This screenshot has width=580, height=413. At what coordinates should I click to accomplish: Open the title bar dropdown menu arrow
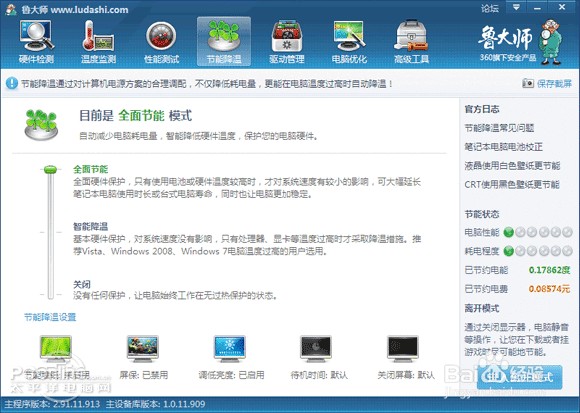pos(516,7)
